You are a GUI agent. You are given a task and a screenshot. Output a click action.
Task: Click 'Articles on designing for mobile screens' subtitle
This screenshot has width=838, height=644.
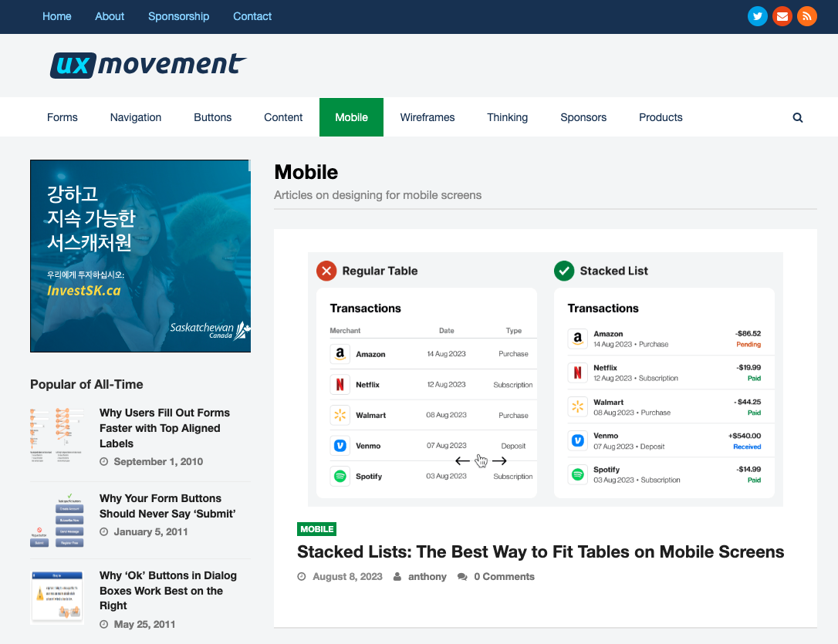378,195
